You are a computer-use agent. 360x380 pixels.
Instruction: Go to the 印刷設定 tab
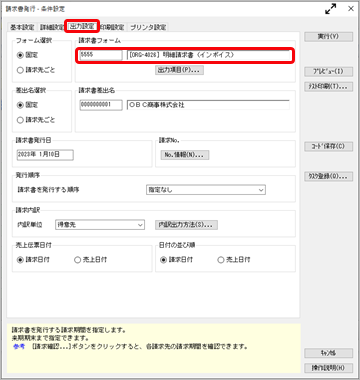pos(112,27)
